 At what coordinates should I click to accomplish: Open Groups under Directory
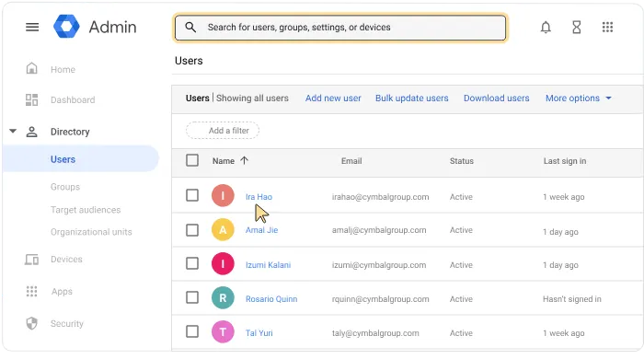click(x=65, y=187)
